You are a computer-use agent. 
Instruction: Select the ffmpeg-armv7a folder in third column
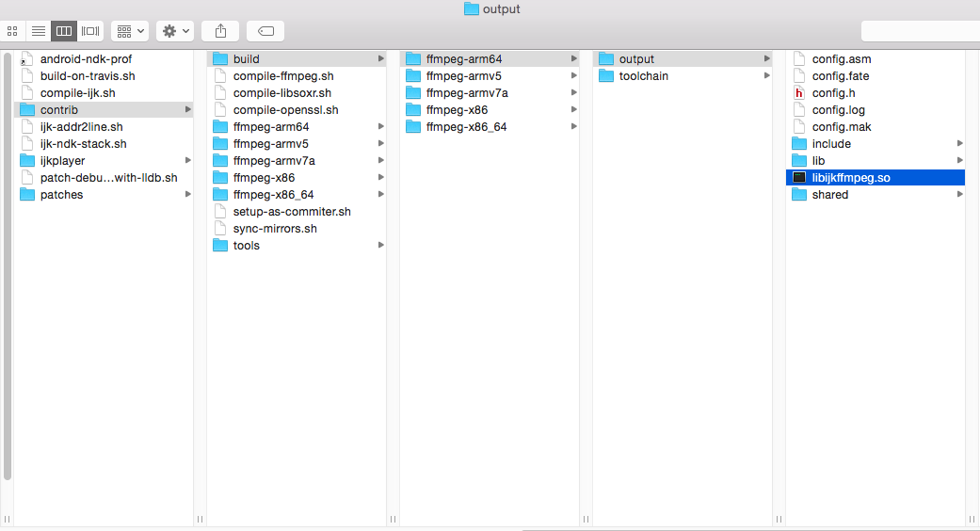[x=490, y=92]
